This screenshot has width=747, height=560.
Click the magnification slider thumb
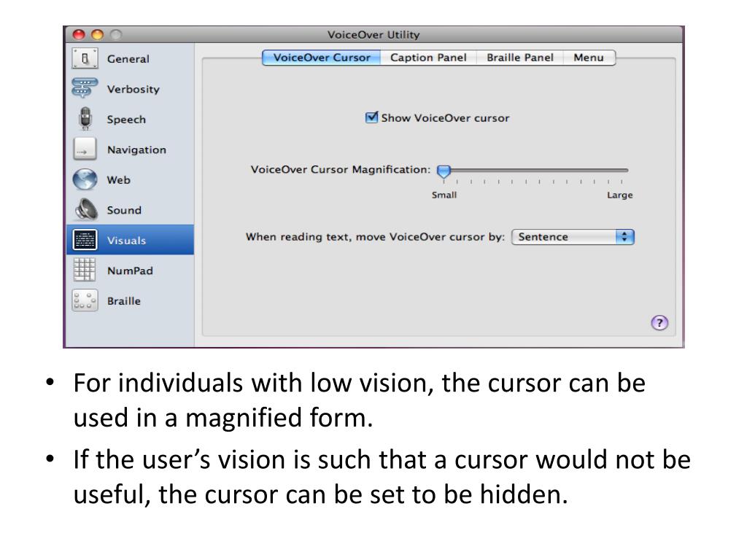tap(444, 171)
